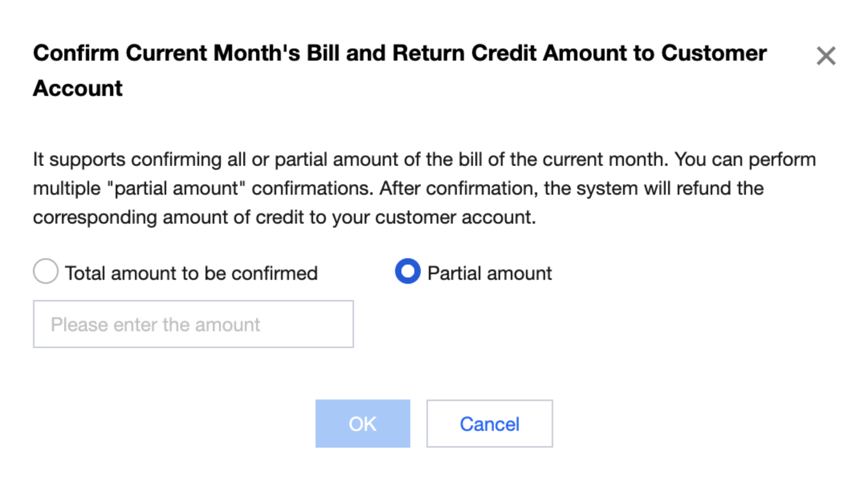Click inside the amount entry box
Image resolution: width=868 pixels, height=477 pixels.
[x=193, y=324]
